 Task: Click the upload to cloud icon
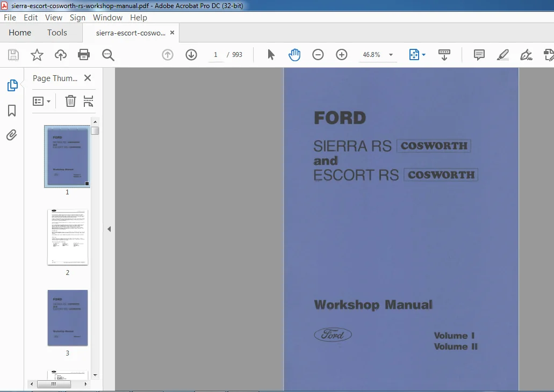[x=60, y=55]
